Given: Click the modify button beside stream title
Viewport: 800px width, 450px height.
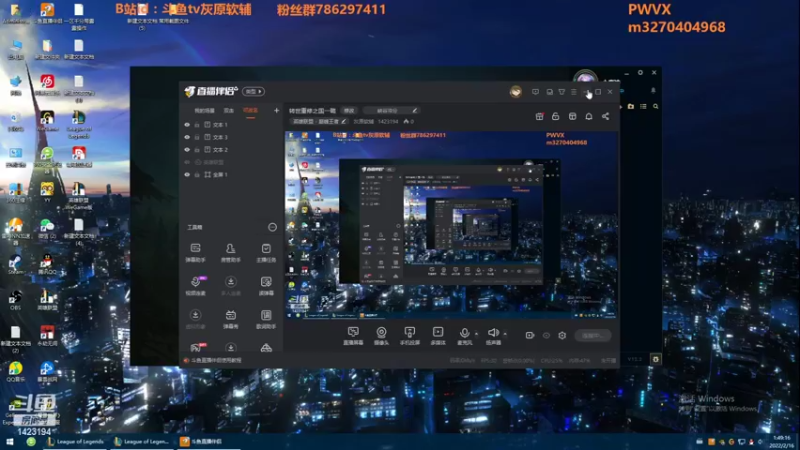Looking at the screenshot, I should point(349,110).
